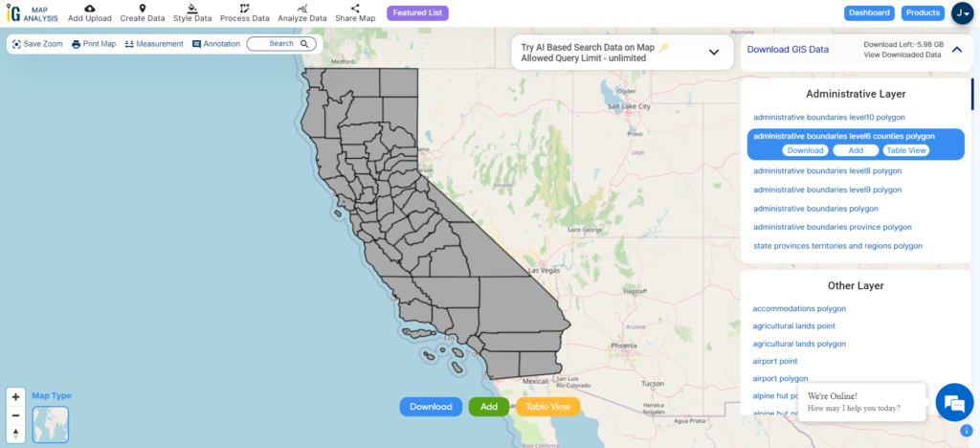Open the Add Upload cloud icon
Screen dimensions: 980x448
89,8
